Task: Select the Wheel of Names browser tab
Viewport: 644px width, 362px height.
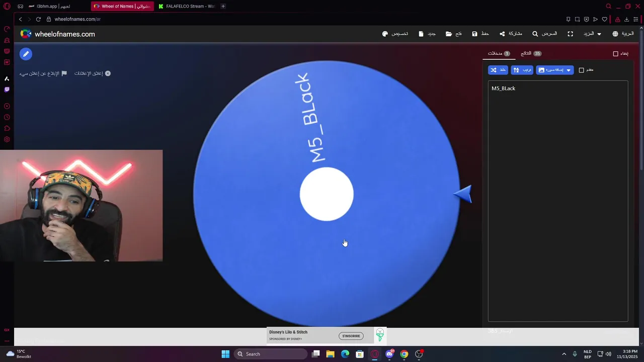Action: pos(122,6)
